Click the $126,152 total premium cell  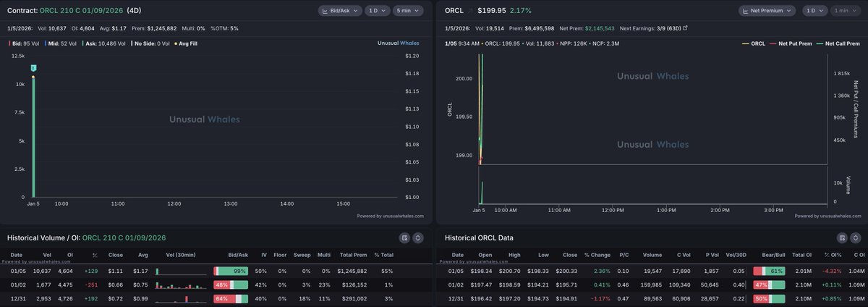[x=356, y=284]
